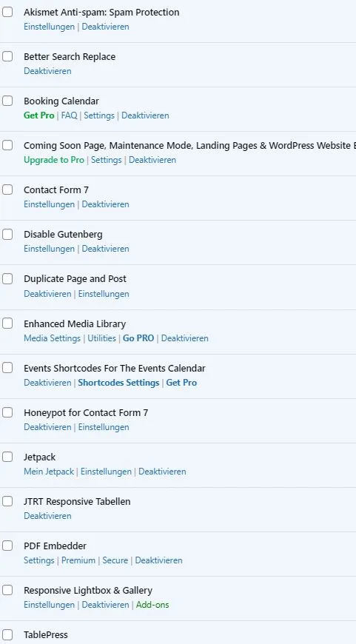
Task: Click Get Pro under Booking Calendar
Action: click(x=39, y=115)
